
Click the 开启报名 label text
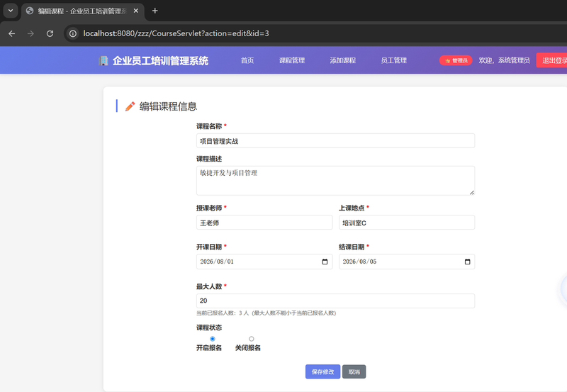[209, 348]
